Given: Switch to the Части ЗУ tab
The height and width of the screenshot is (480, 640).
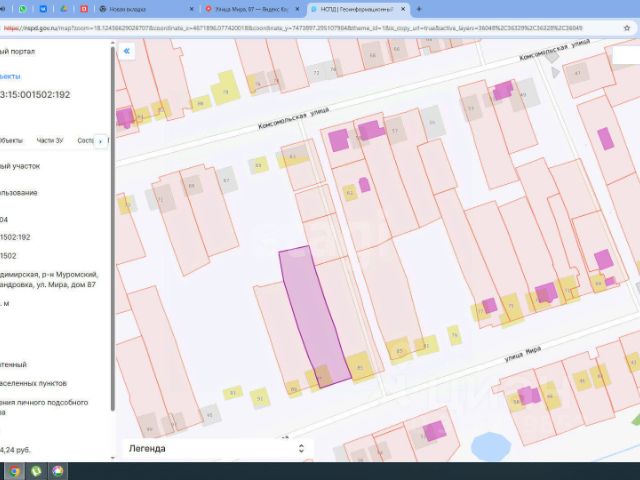Looking at the screenshot, I should (x=50, y=140).
